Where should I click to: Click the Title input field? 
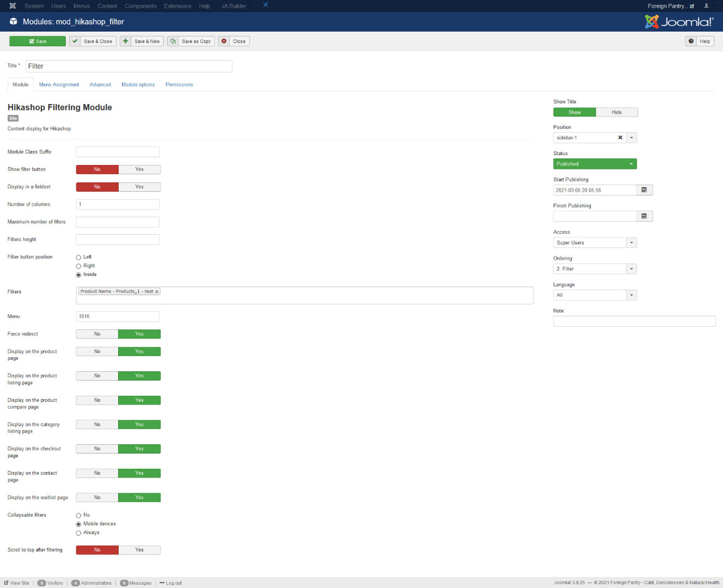click(x=128, y=66)
